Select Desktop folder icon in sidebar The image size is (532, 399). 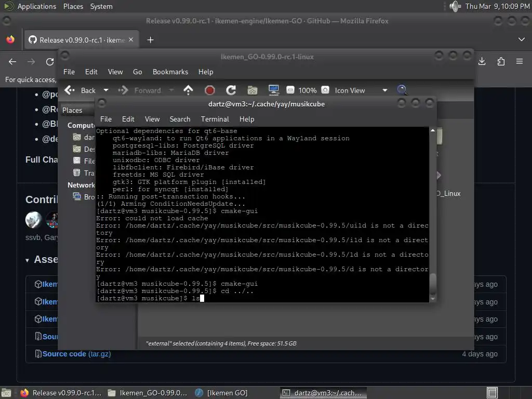[77, 149]
